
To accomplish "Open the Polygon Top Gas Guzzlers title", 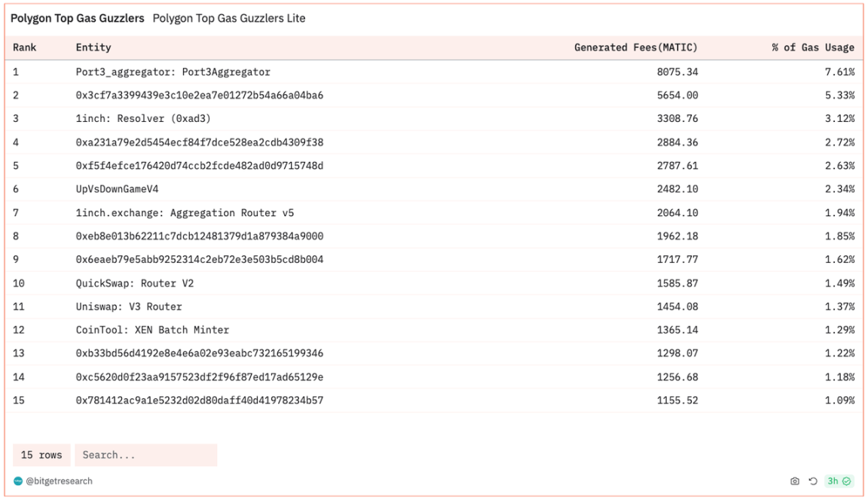I will tap(78, 18).
